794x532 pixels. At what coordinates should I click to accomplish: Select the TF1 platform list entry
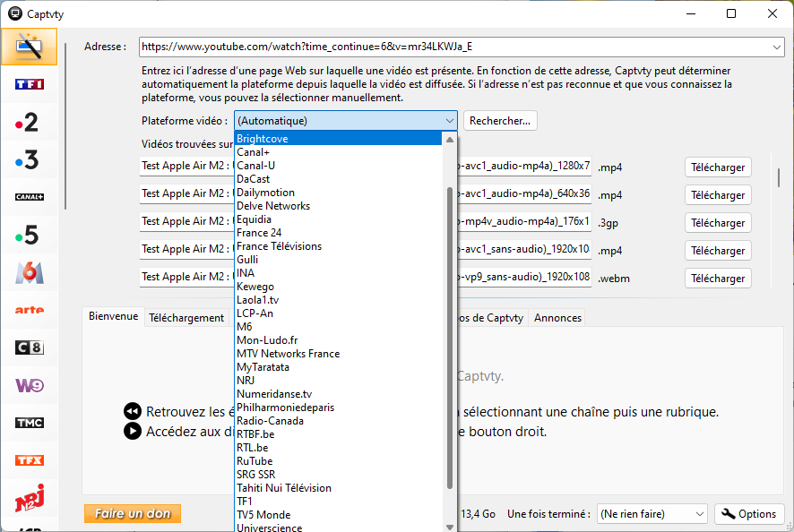(338, 502)
